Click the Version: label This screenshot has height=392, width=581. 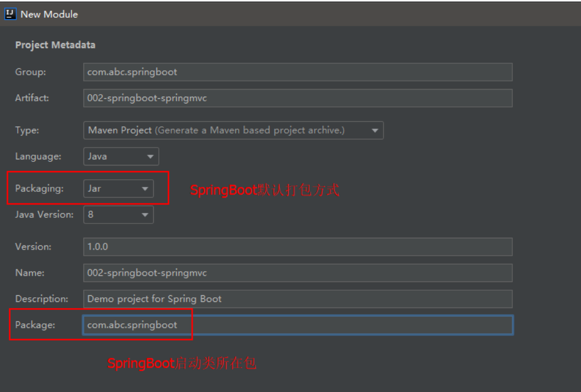click(33, 247)
